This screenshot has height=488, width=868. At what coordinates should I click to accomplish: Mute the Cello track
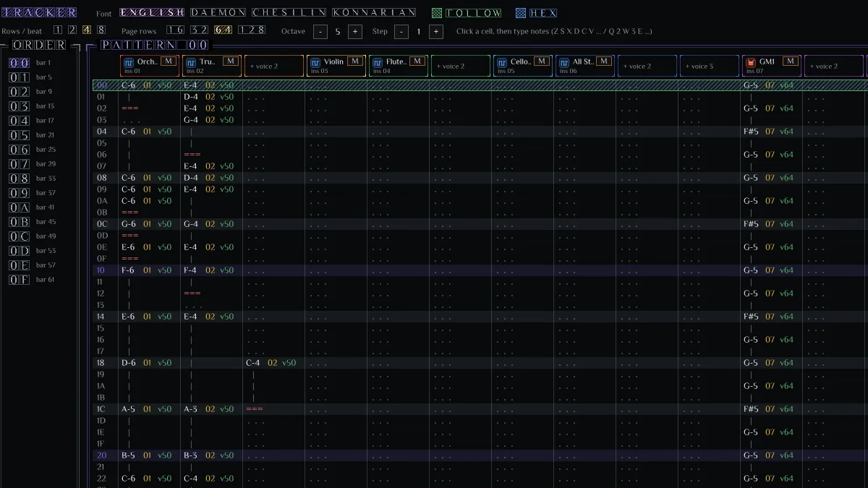tap(542, 61)
